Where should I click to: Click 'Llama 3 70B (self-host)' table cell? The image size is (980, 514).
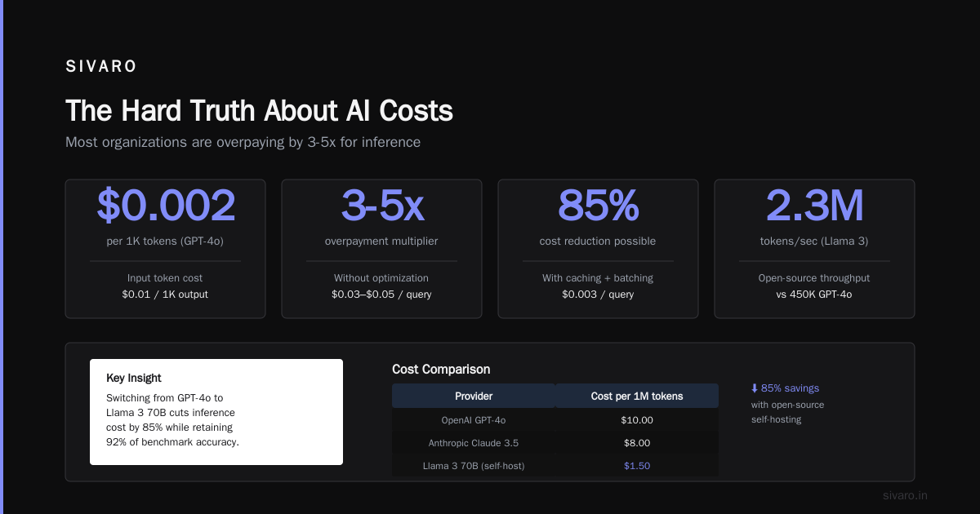pos(474,466)
